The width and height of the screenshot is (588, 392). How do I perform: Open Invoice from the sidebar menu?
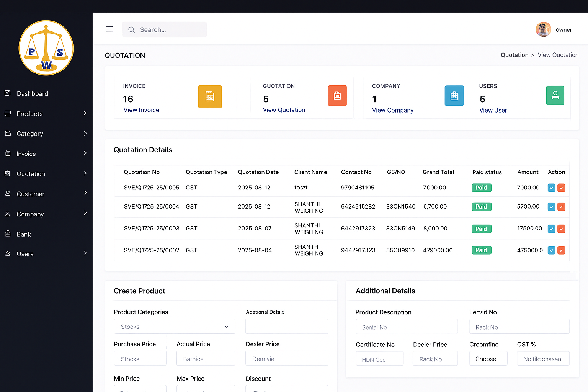26,154
